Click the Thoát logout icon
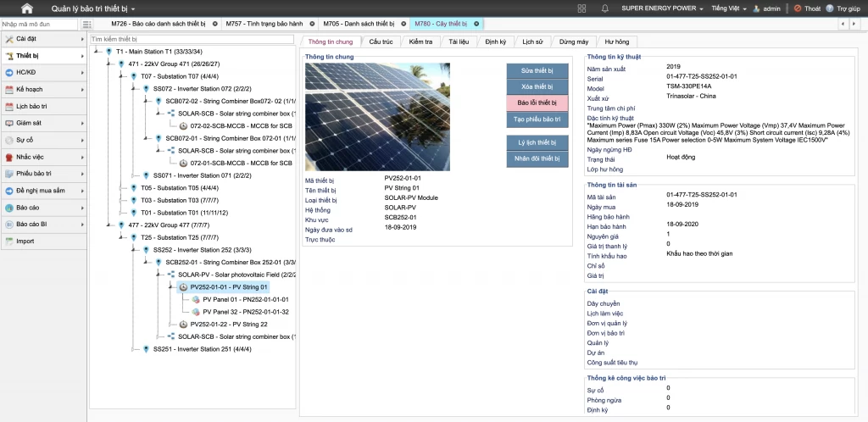 [797, 8]
